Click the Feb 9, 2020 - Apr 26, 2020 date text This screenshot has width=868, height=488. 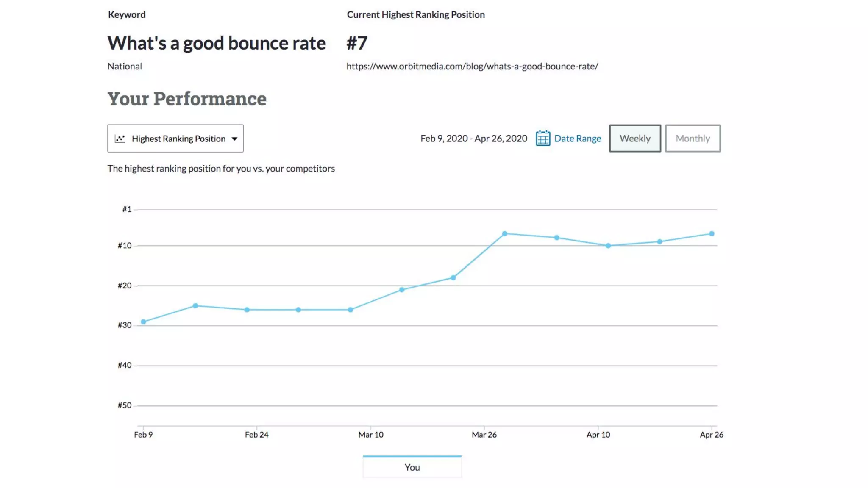(473, 139)
